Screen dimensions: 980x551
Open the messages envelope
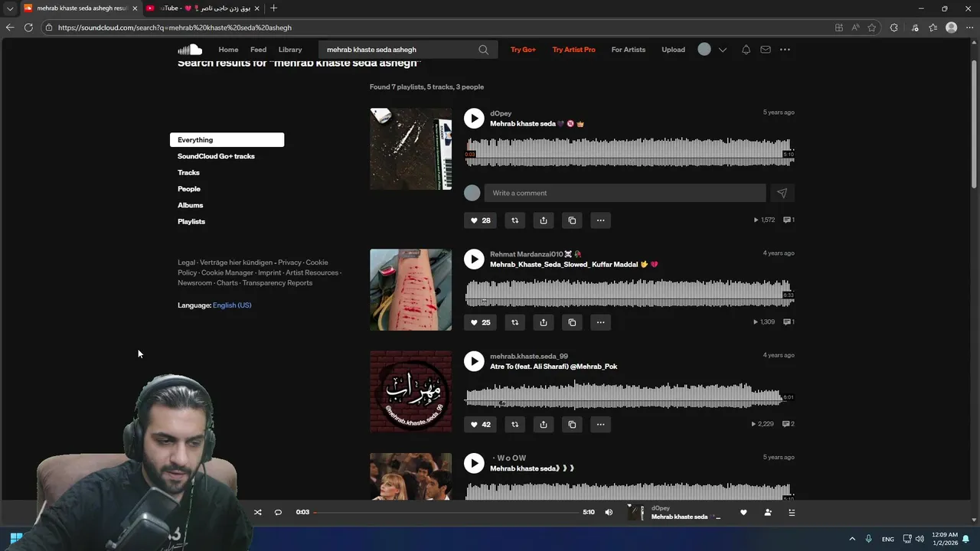click(x=766, y=50)
